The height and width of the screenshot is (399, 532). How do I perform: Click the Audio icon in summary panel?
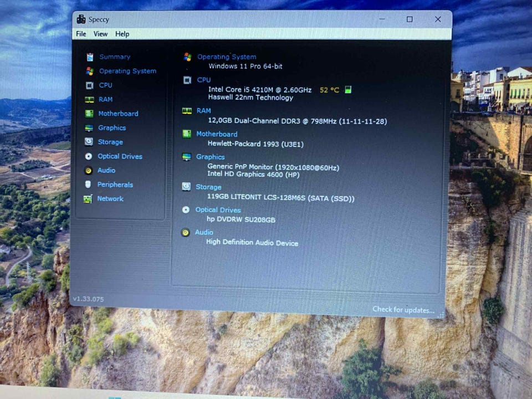pos(185,232)
